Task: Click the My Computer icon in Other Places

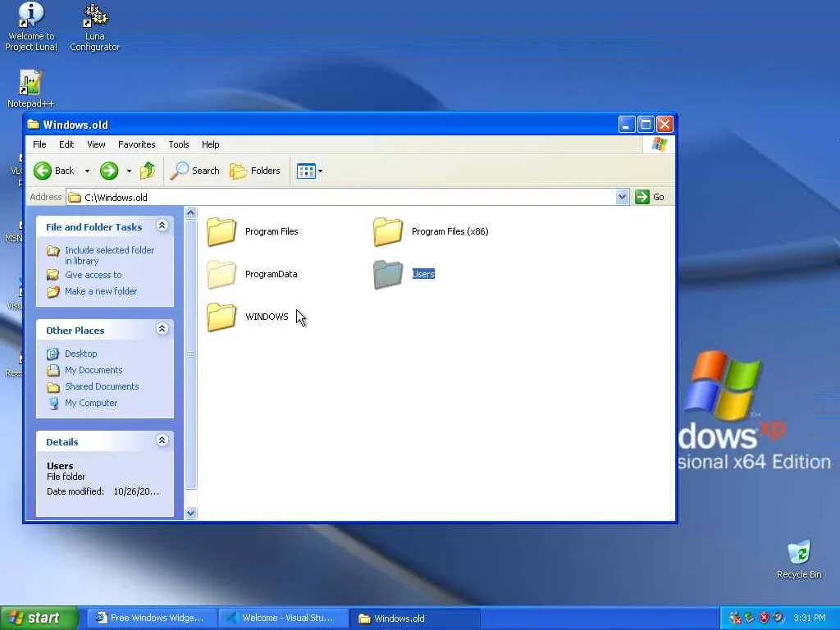Action: click(x=53, y=403)
